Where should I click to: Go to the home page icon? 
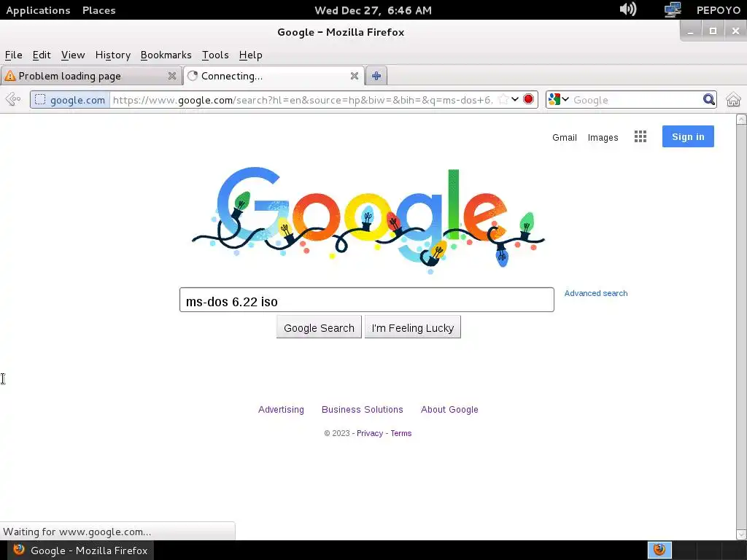tap(733, 99)
